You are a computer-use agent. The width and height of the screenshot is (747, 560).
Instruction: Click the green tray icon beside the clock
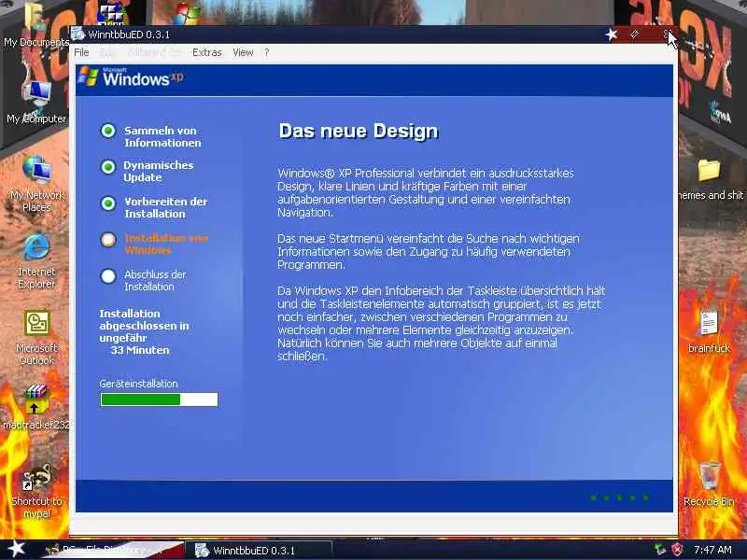point(659,550)
